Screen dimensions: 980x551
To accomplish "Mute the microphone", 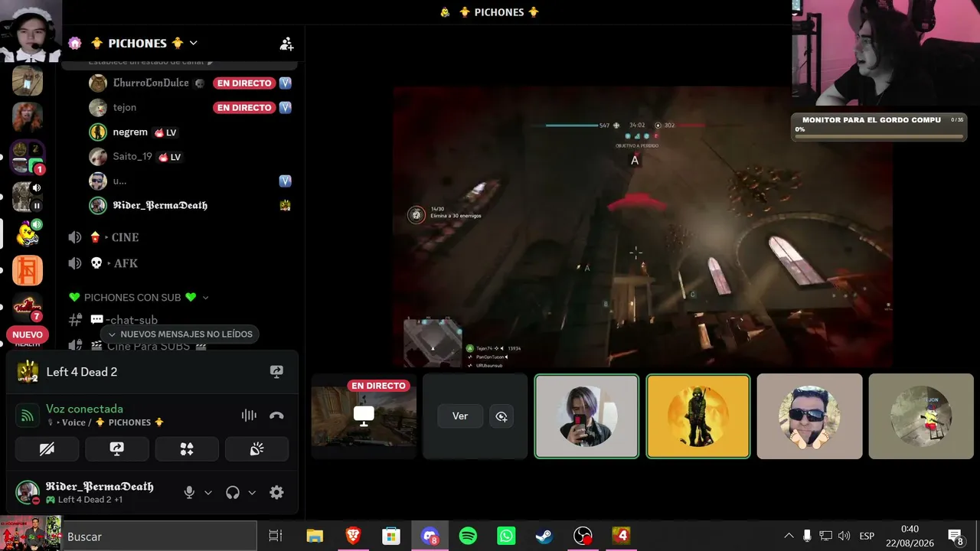I will [189, 493].
